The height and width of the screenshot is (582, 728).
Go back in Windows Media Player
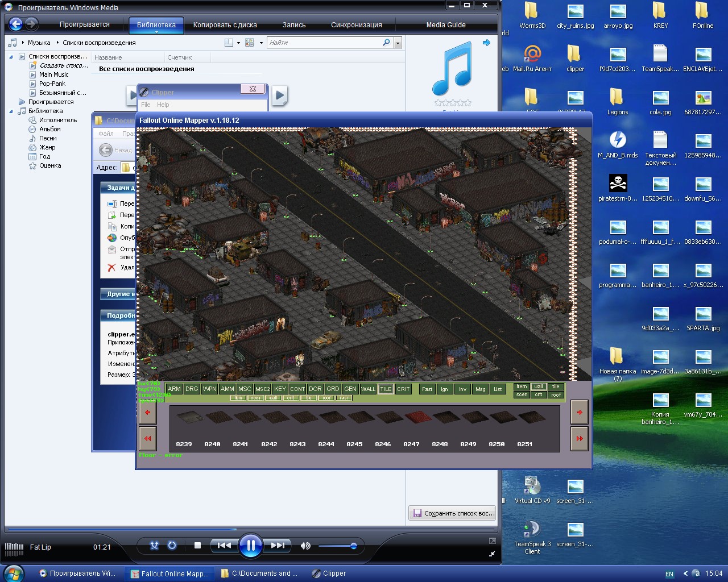(x=16, y=24)
